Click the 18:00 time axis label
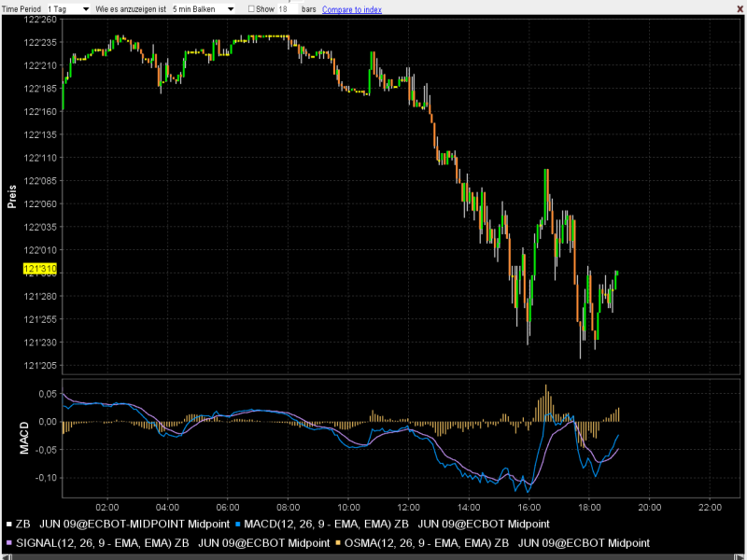Viewport: 747px width, 560px height. tap(590, 508)
